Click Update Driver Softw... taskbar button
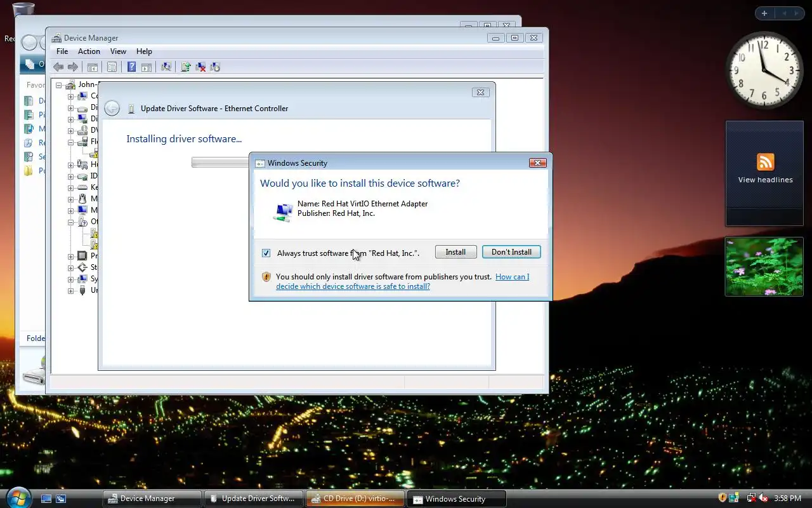The image size is (812, 508). (254, 498)
